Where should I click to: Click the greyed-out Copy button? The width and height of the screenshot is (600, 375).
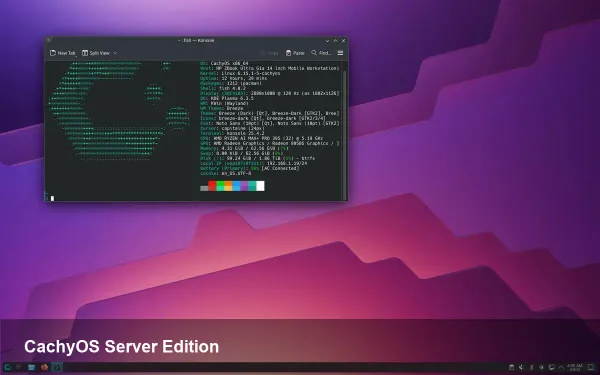point(269,53)
